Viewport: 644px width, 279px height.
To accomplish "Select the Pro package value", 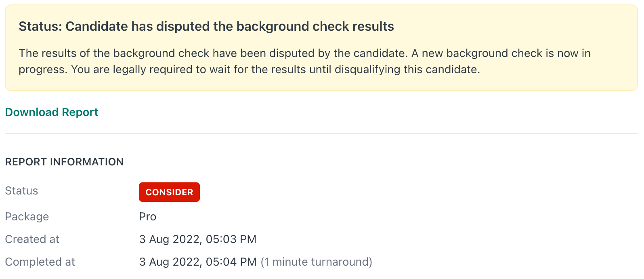I will [147, 217].
